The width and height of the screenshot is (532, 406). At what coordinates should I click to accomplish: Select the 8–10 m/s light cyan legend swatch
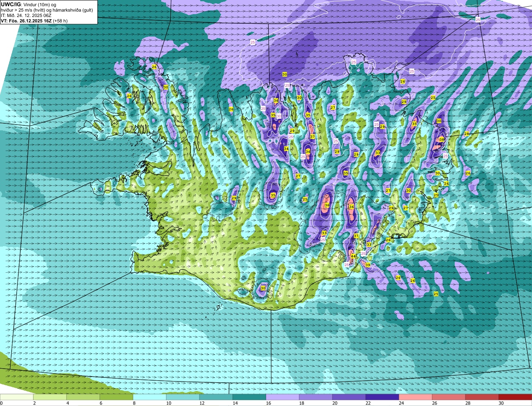[x=150, y=397]
